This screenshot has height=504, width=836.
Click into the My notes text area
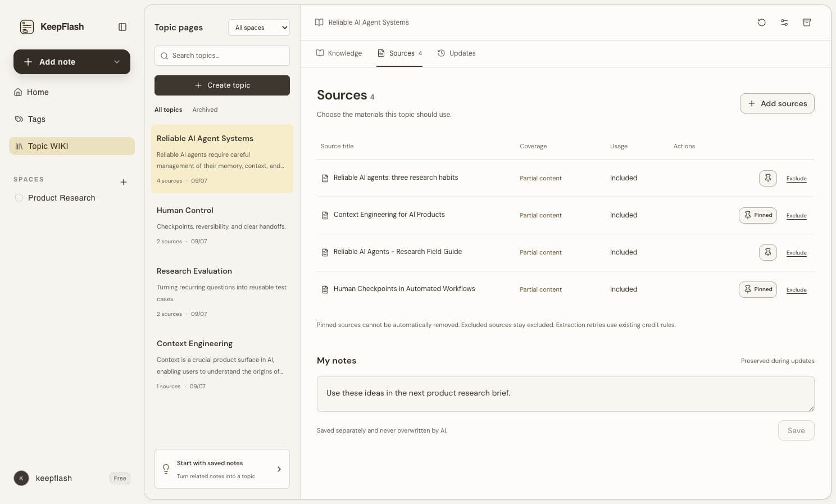pyautogui.click(x=566, y=394)
